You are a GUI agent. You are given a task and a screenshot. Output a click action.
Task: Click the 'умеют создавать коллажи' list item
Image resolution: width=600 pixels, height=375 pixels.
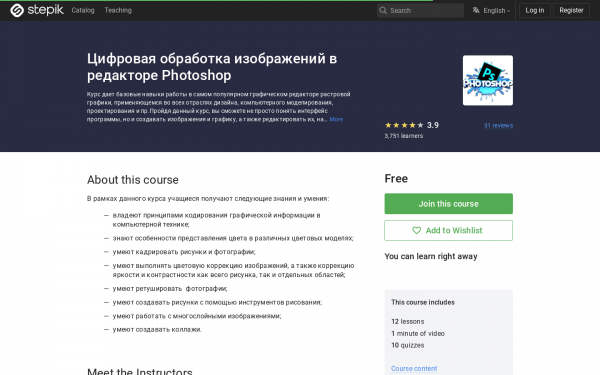coord(157,329)
